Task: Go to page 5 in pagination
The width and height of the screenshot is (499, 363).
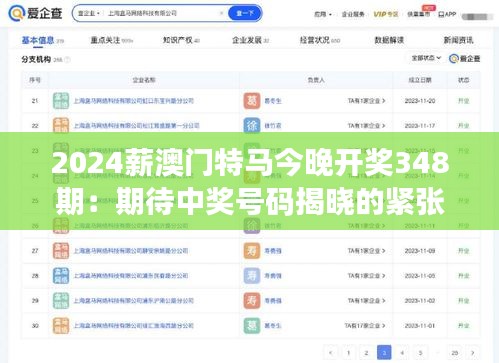Action: [x=420, y=353]
